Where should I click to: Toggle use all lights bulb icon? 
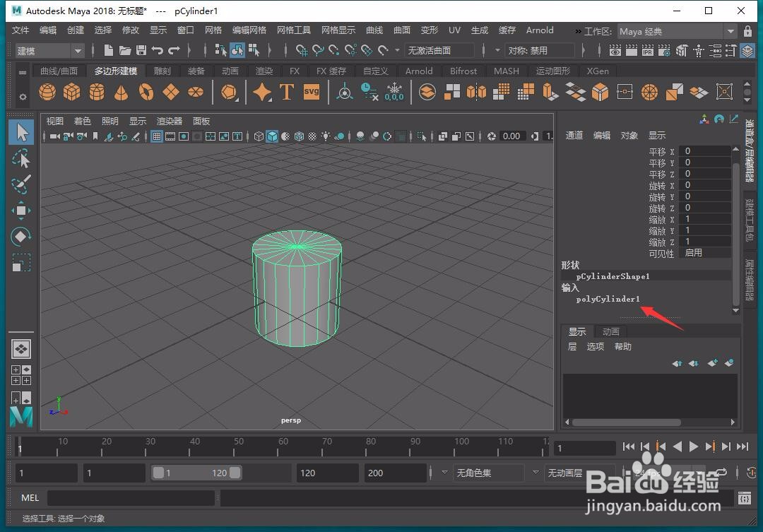326,136
